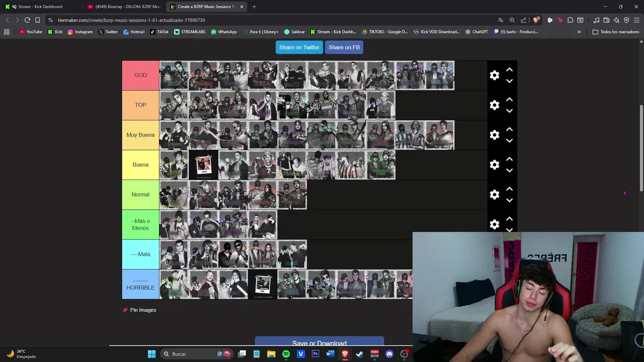Viewport: 644px width, 362px height.
Task: Move the Muy Buena row down
Action: point(509,140)
